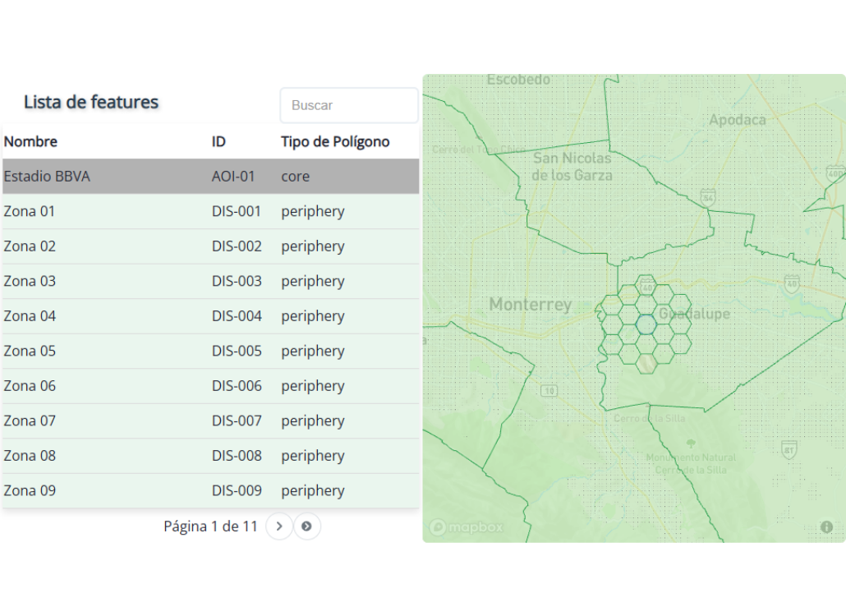Click the Mapbox logo on the map
846x616 pixels.
click(x=466, y=527)
